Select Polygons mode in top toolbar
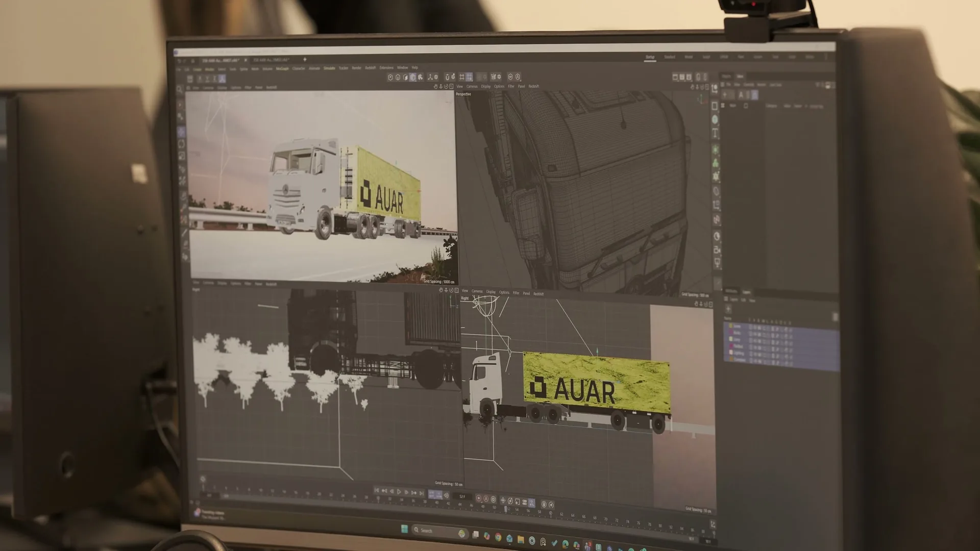The height and width of the screenshot is (551, 980). tap(405, 78)
